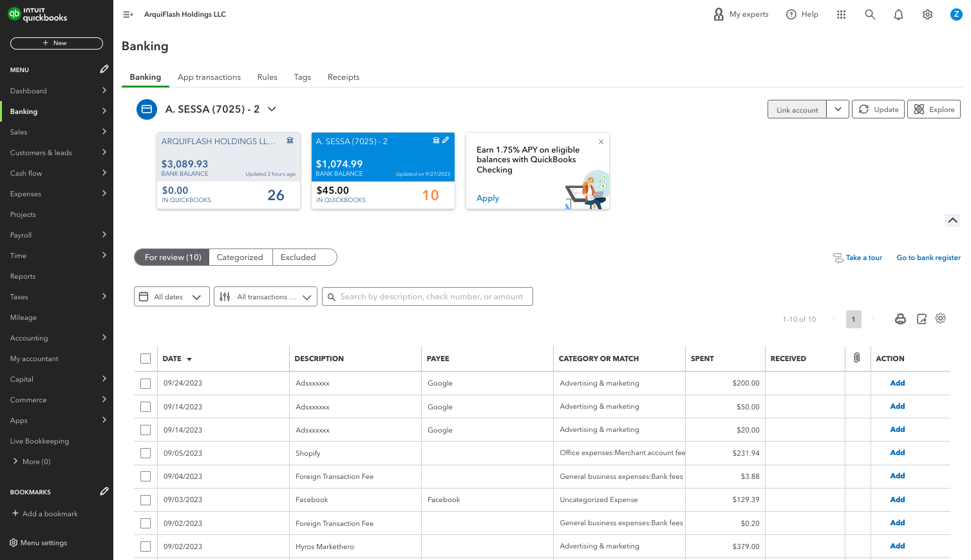The image size is (971, 560).
Task: Click the attachment paperclip column header
Action: pyautogui.click(x=856, y=358)
